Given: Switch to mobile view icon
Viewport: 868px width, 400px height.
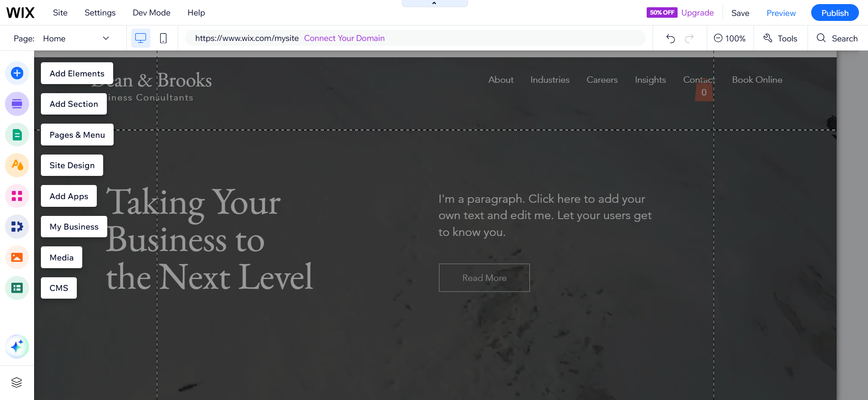Looking at the screenshot, I should click(x=163, y=38).
